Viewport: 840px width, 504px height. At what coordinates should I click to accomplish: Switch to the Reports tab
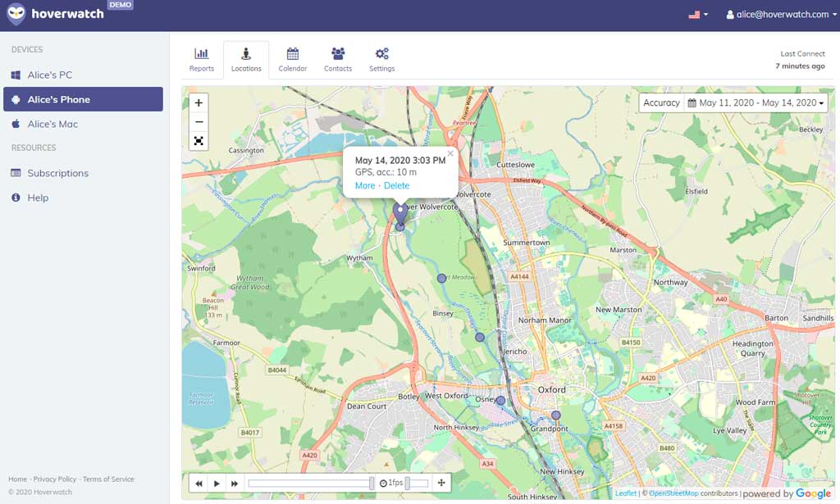click(x=201, y=60)
